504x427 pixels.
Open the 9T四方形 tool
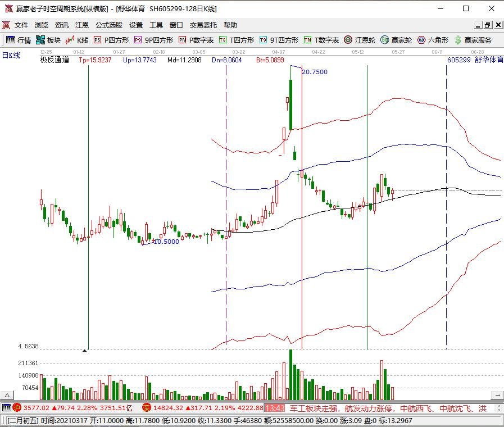pos(279,40)
